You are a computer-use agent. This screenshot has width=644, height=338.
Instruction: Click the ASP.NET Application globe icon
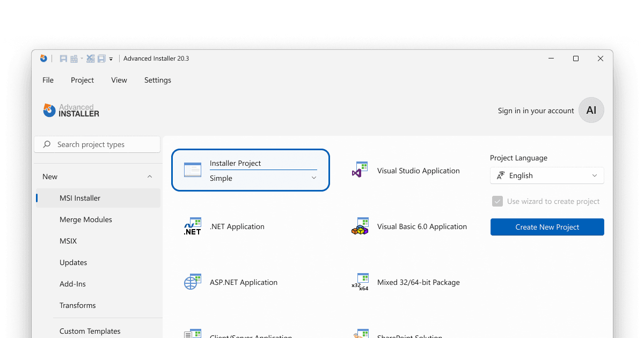[192, 282]
